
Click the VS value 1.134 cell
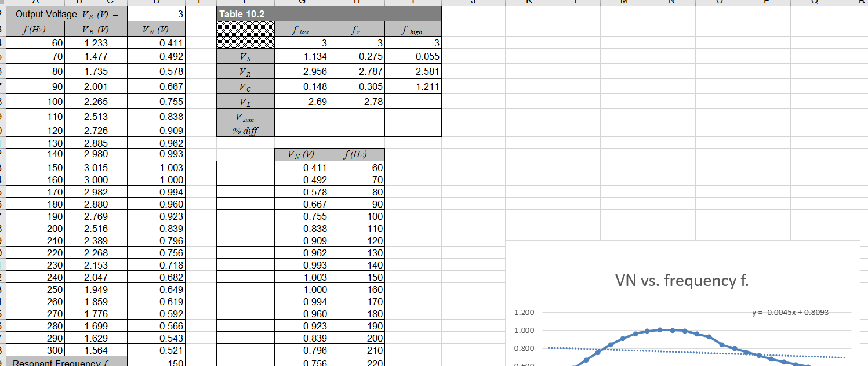point(302,57)
